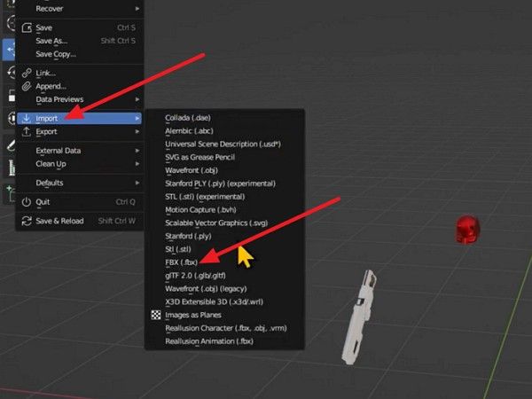Expand arrow next to Defaults
Image resolution: width=532 pixels, height=399 pixels.
[137, 183]
